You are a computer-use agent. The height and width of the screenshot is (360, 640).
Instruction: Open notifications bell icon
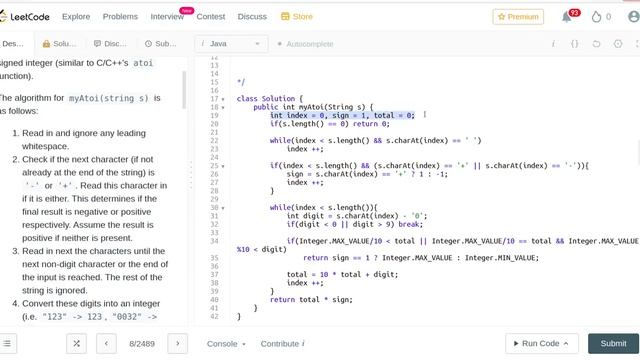(x=567, y=17)
